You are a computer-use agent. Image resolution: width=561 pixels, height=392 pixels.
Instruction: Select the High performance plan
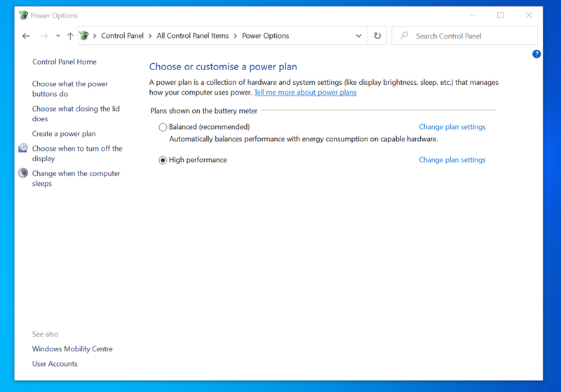pos(163,160)
